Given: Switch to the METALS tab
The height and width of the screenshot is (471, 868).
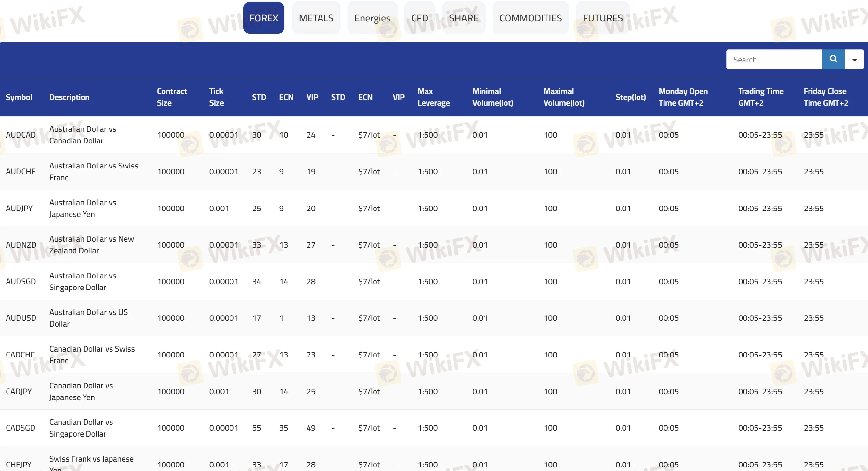Looking at the screenshot, I should (316, 18).
